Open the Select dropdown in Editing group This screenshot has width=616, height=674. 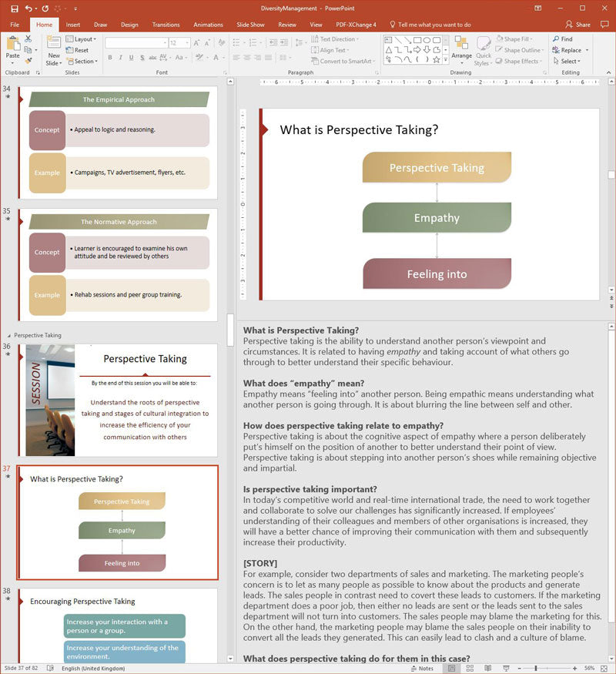click(567, 61)
